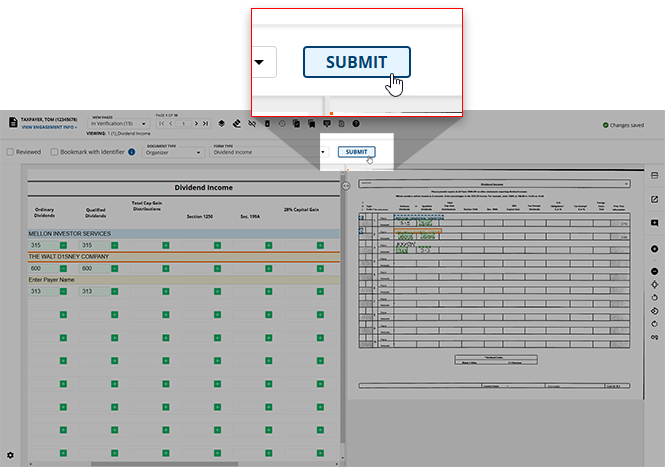Open the View Pages In Verification dropdown
The height and width of the screenshot is (467, 665).
click(x=118, y=123)
